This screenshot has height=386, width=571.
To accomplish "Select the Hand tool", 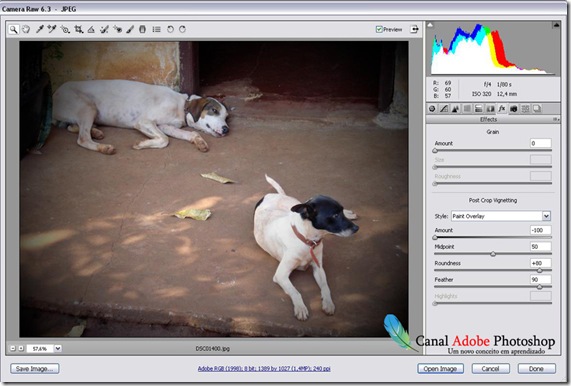I will (26, 29).
